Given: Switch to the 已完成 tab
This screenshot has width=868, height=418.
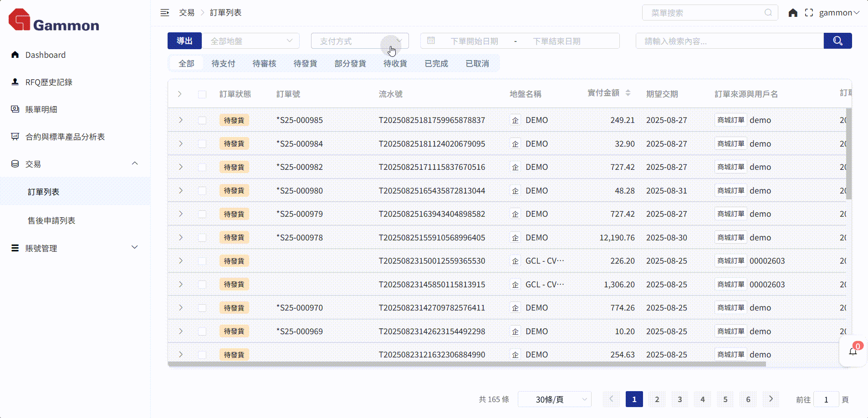Looking at the screenshot, I should [436, 64].
